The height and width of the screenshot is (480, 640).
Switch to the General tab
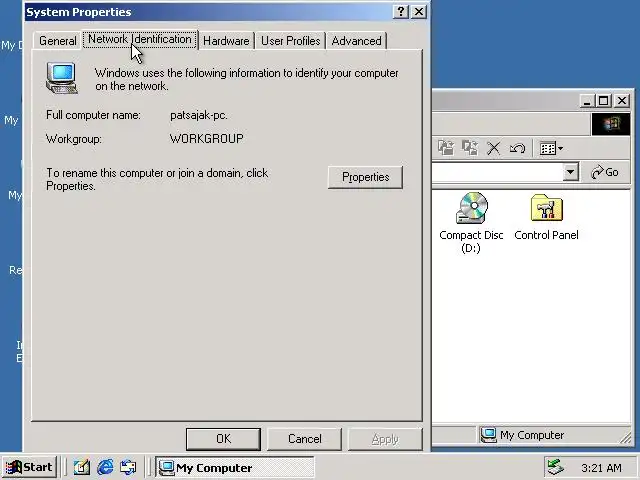[57, 41]
